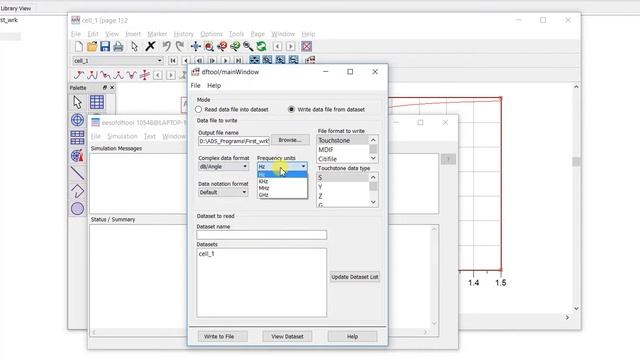
Task: Select the Rectangular Plot palette icon
Action: 97,102
